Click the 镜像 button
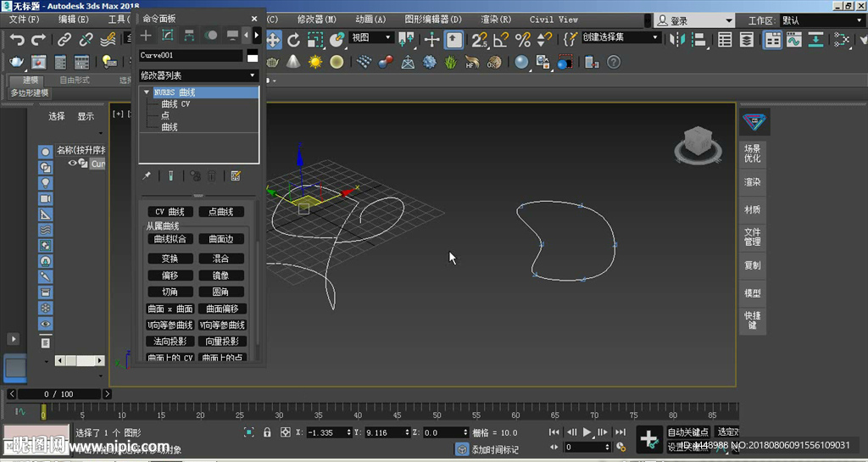The height and width of the screenshot is (462, 868). point(221,275)
